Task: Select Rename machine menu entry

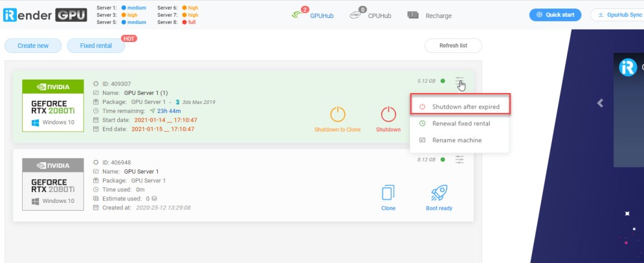Action: pos(456,140)
